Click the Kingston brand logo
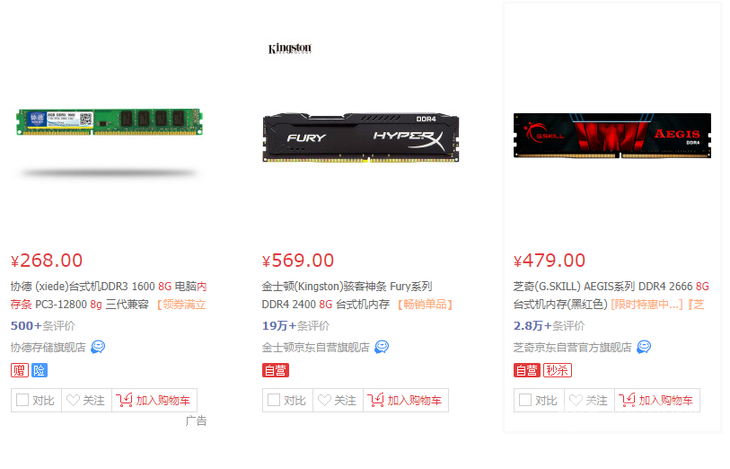The image size is (730, 469). (x=289, y=48)
